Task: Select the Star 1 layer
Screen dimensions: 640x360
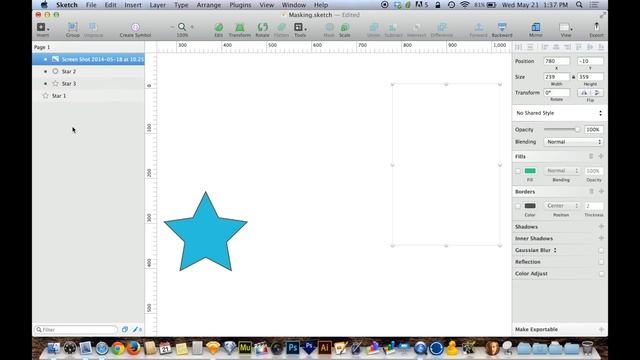Action: coord(88,96)
